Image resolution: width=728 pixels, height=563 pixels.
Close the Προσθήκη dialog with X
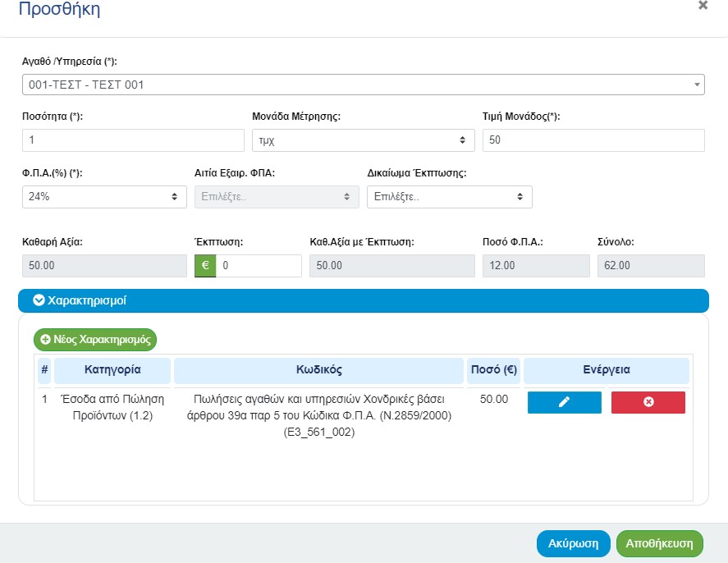click(703, 6)
